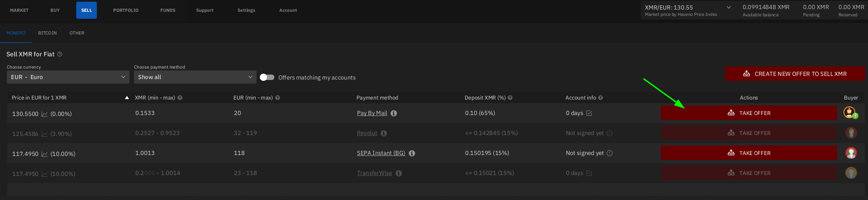Open the EUR - Euro currency dropdown
Viewport: 868px width, 200px height.
point(68,77)
